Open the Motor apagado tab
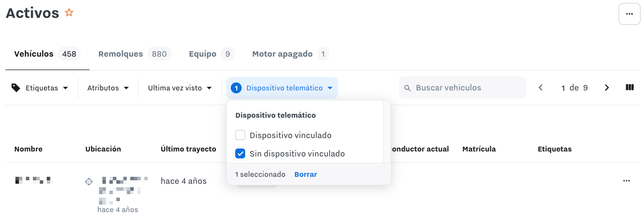The height and width of the screenshot is (220, 644). 290,54
